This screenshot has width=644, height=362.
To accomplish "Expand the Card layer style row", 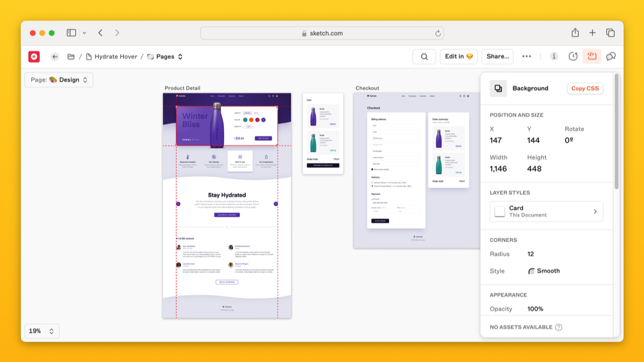I will click(x=546, y=212).
